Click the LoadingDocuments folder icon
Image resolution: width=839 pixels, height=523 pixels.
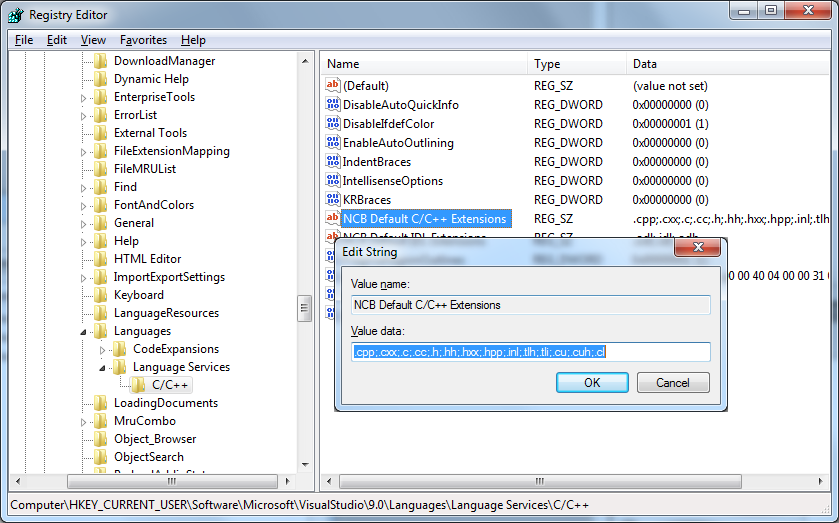click(101, 403)
